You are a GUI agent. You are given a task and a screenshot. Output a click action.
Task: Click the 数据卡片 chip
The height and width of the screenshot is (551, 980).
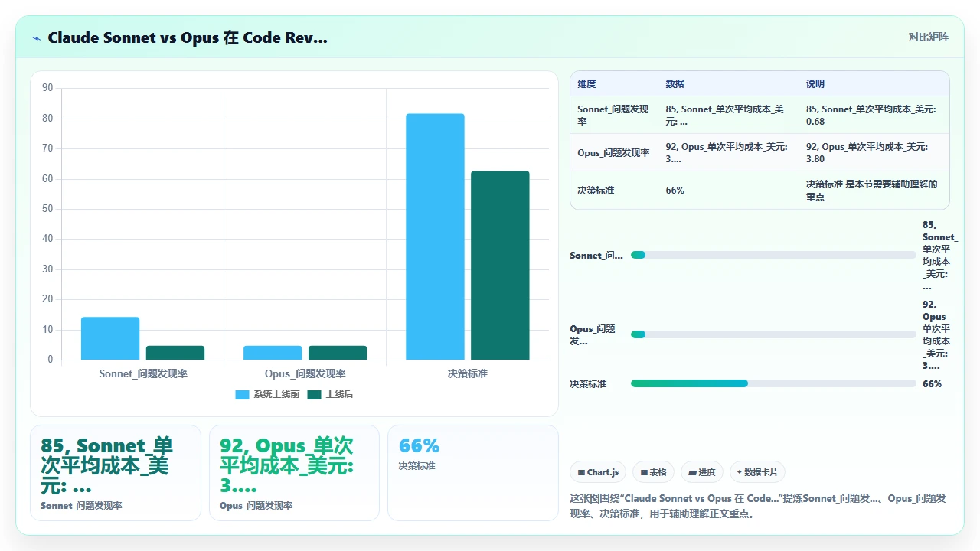tap(757, 472)
